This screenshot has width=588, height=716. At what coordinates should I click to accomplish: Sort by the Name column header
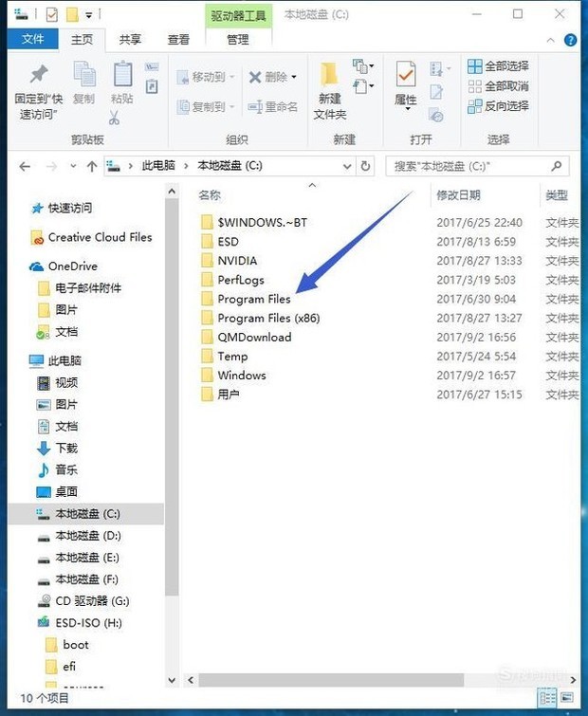[210, 195]
